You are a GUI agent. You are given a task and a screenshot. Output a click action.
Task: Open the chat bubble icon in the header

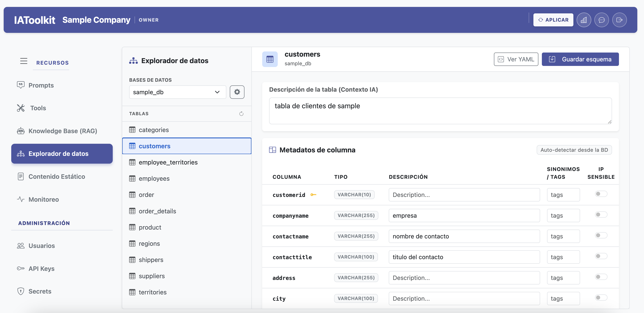point(602,20)
